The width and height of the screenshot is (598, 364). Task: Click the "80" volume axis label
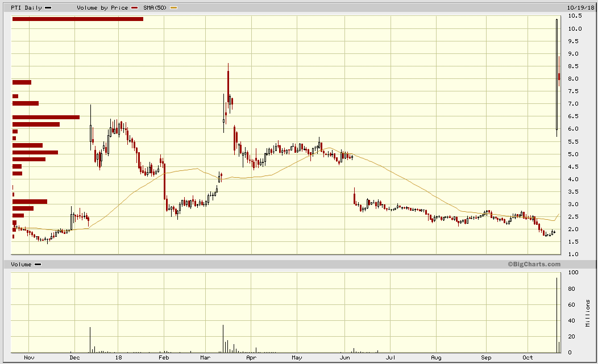pos(571,289)
